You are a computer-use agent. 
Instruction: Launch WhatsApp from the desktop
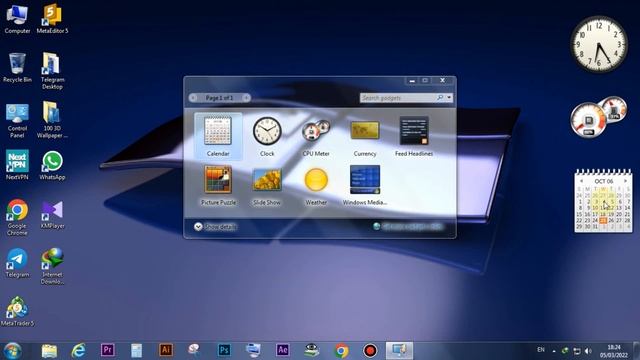click(52, 165)
